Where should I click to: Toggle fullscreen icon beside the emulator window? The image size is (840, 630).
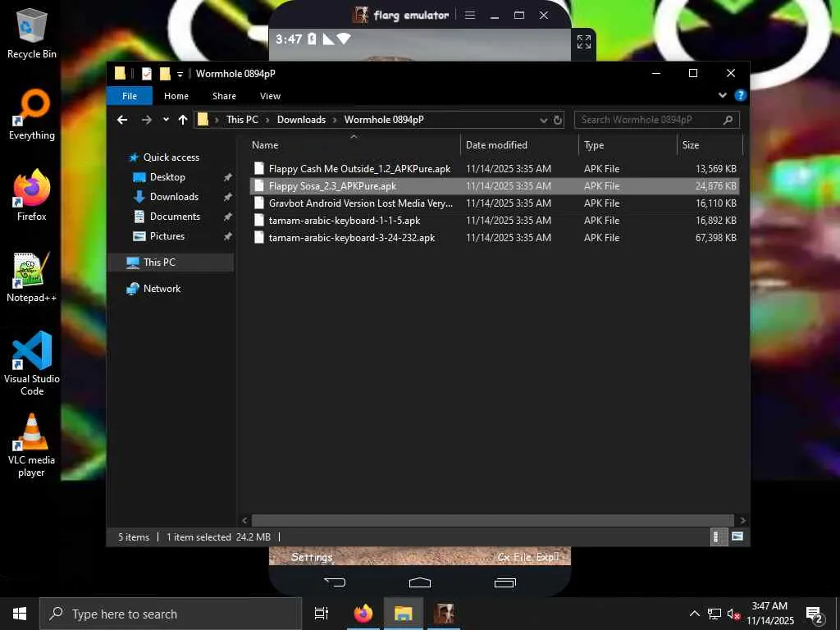584,42
